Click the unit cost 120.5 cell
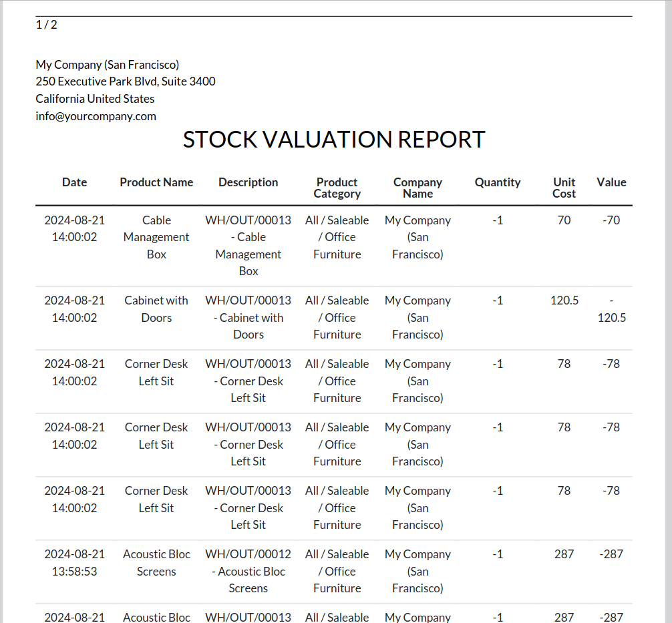672x623 pixels. point(564,300)
